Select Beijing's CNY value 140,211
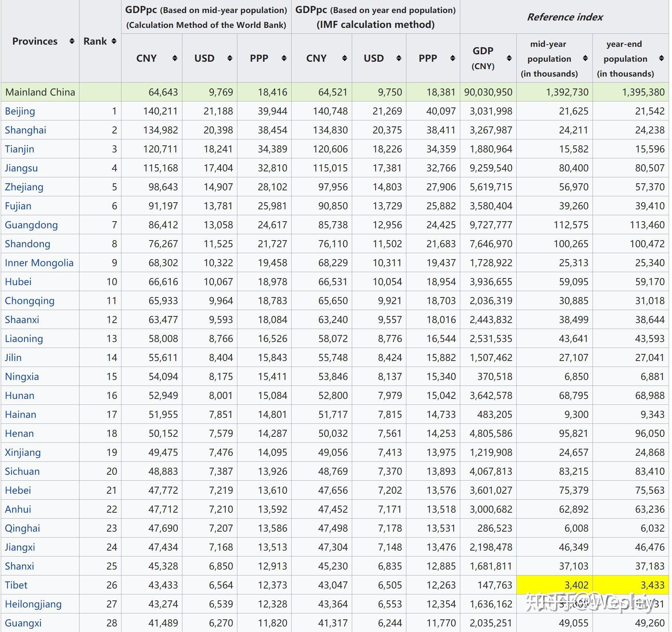 click(x=160, y=111)
